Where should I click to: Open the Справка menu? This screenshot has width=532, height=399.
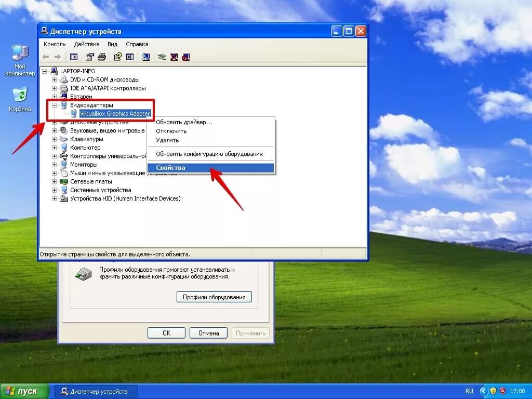(137, 44)
